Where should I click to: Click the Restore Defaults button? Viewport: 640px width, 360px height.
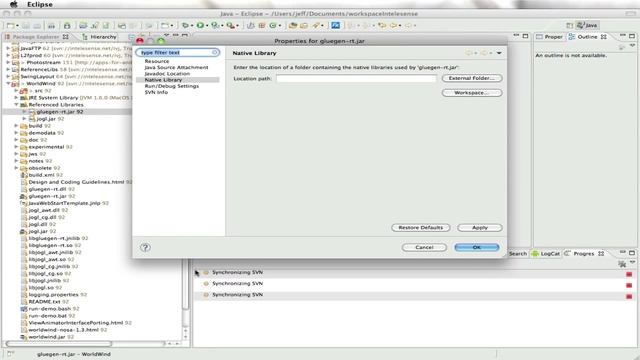click(x=421, y=228)
